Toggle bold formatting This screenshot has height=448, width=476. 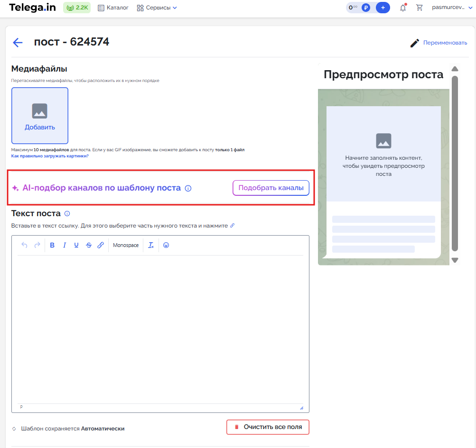52,245
